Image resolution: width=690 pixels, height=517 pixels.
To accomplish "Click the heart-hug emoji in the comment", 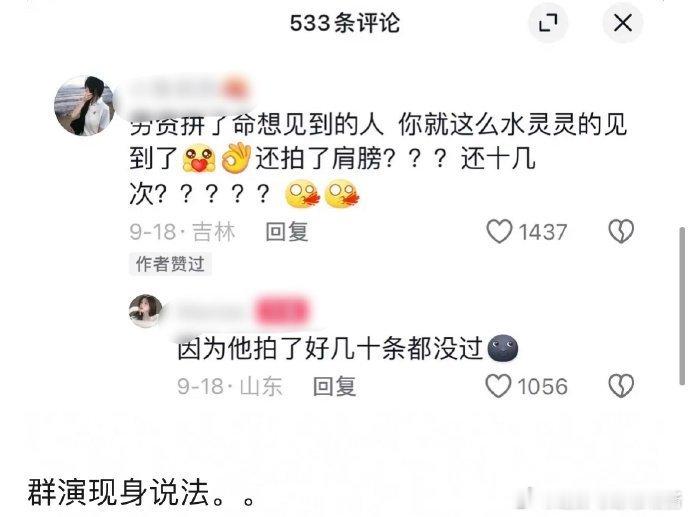I will click(x=199, y=158).
